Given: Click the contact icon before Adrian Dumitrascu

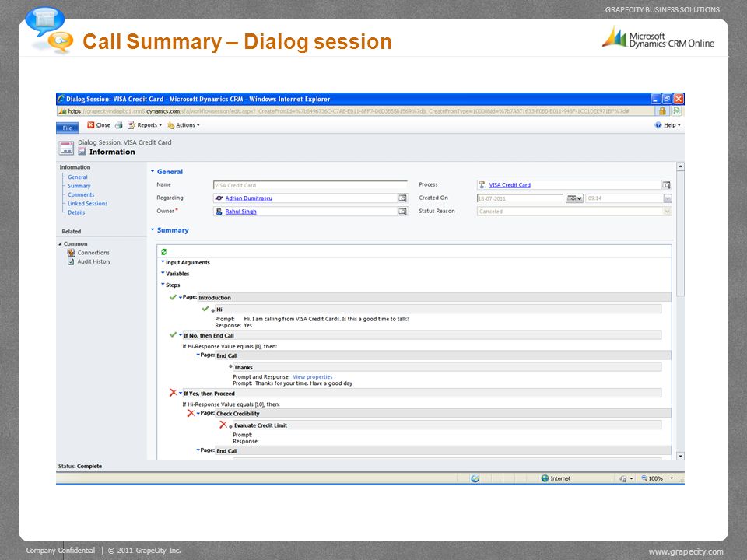Looking at the screenshot, I should pos(219,198).
